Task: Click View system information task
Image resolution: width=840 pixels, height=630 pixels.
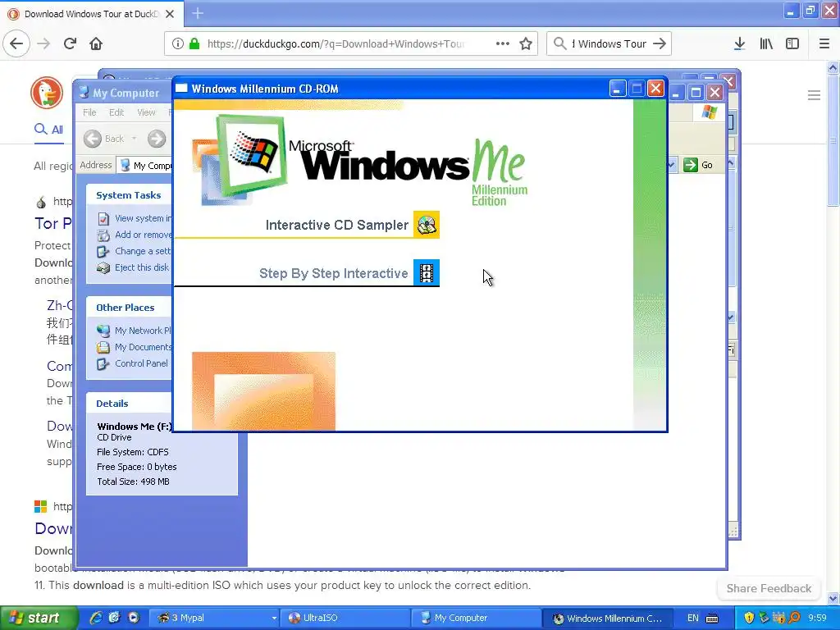Action: [x=135, y=218]
